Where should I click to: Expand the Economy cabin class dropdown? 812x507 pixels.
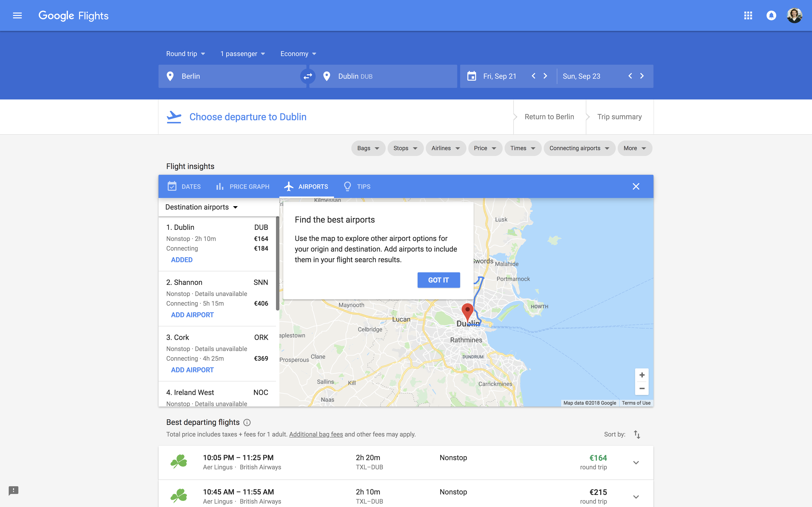[x=298, y=54]
